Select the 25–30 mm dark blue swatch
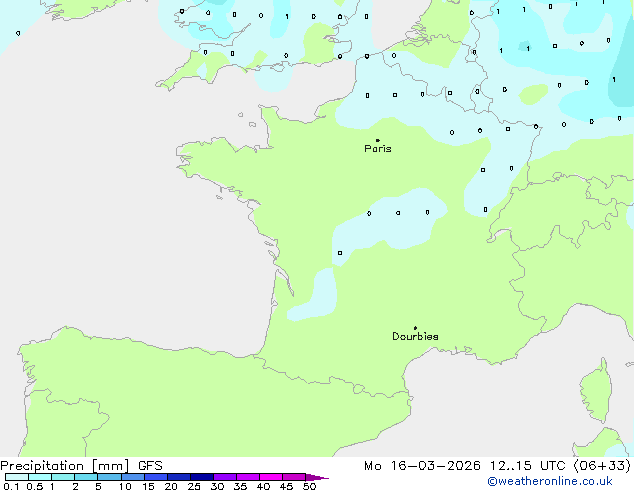The height and width of the screenshot is (490, 634). tap(202, 477)
